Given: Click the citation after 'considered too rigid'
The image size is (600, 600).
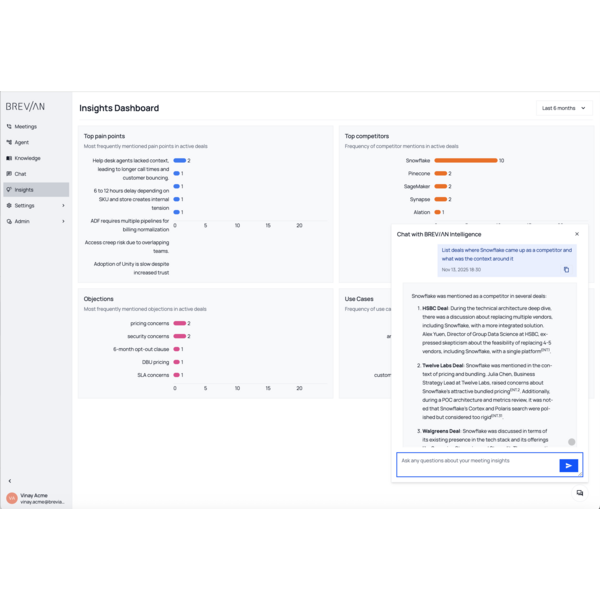Looking at the screenshot, I should point(496,416).
